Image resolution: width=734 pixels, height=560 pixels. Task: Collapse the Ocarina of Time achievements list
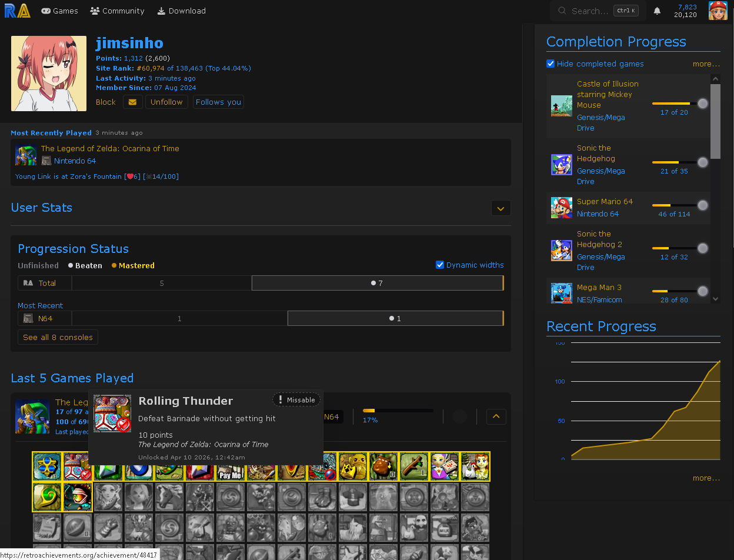pyautogui.click(x=496, y=416)
